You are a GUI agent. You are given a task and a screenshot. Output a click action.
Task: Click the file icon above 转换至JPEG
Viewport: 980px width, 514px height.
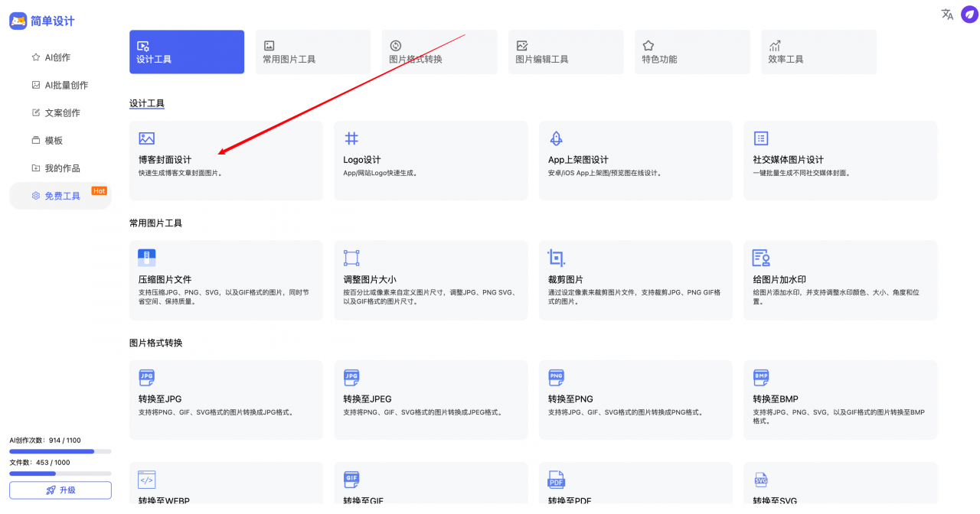click(x=351, y=377)
